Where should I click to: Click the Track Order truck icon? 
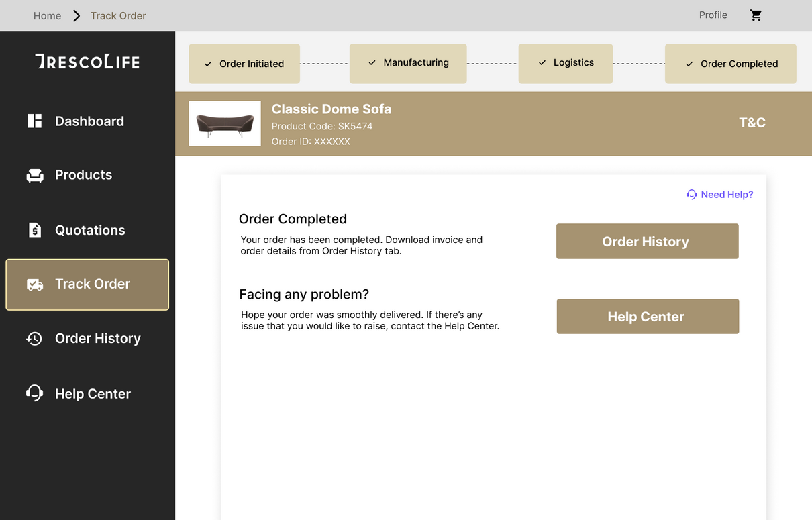35,284
